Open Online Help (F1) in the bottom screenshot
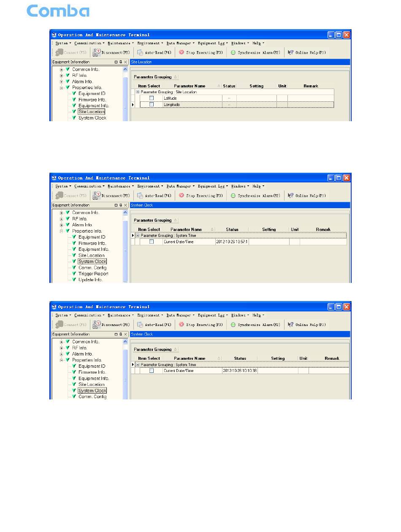This screenshot has width=401, height=532. coord(307,325)
